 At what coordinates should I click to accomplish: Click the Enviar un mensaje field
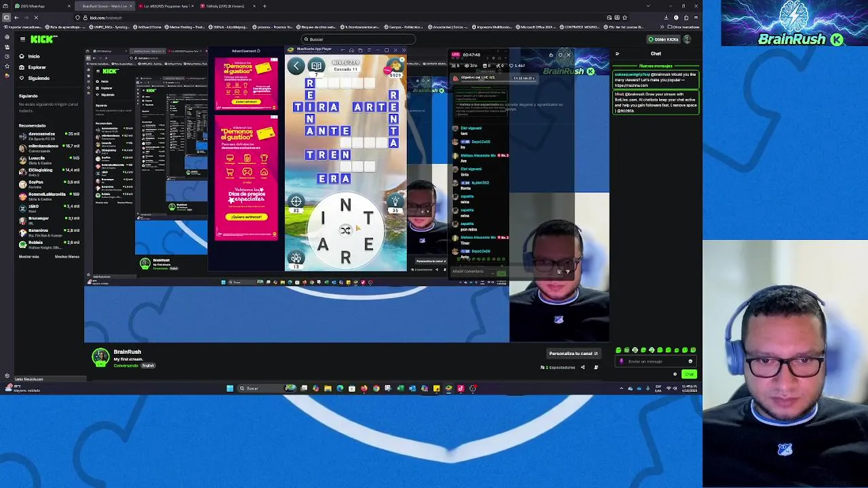[x=654, y=361]
